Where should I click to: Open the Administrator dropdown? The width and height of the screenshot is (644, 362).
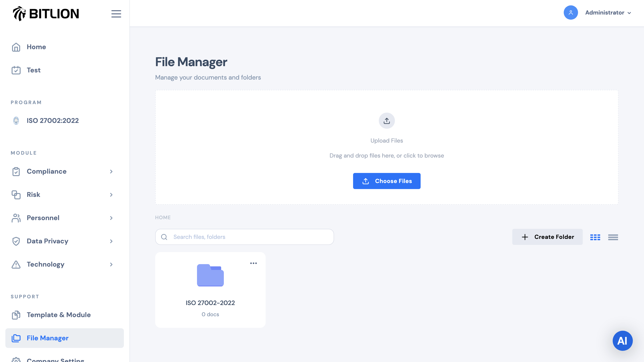click(608, 13)
